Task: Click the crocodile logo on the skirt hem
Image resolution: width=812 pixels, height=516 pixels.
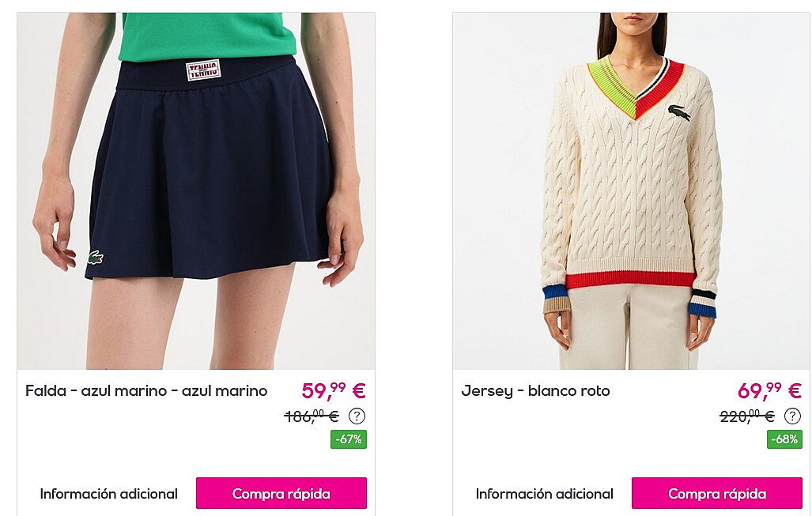Action: (96, 258)
